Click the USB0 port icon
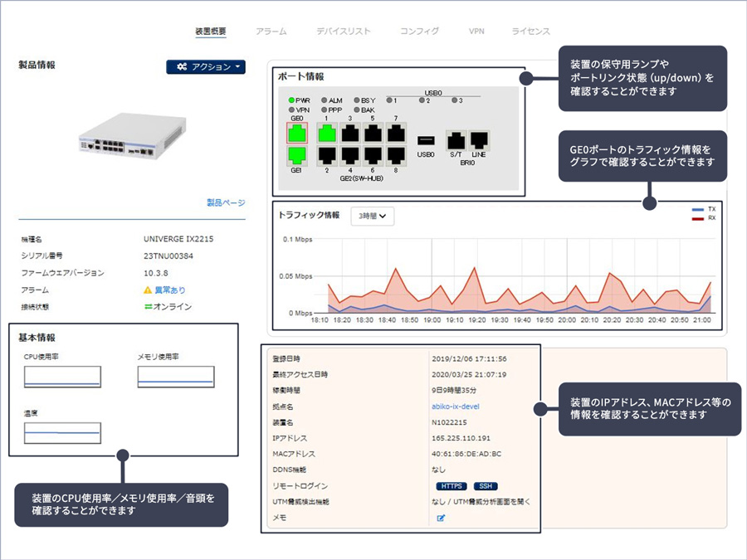The image size is (747, 560). tap(426, 140)
